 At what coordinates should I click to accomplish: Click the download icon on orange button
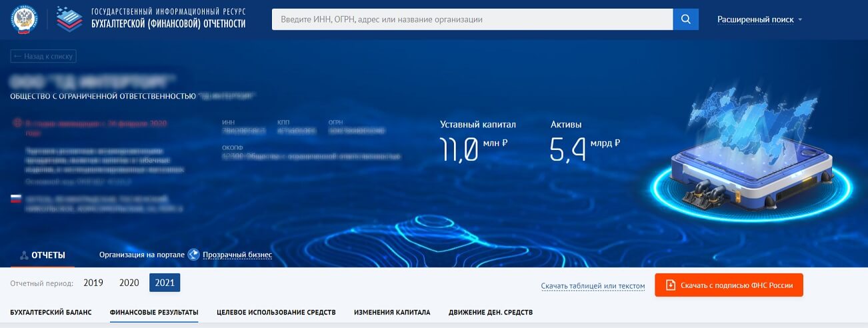(670, 285)
